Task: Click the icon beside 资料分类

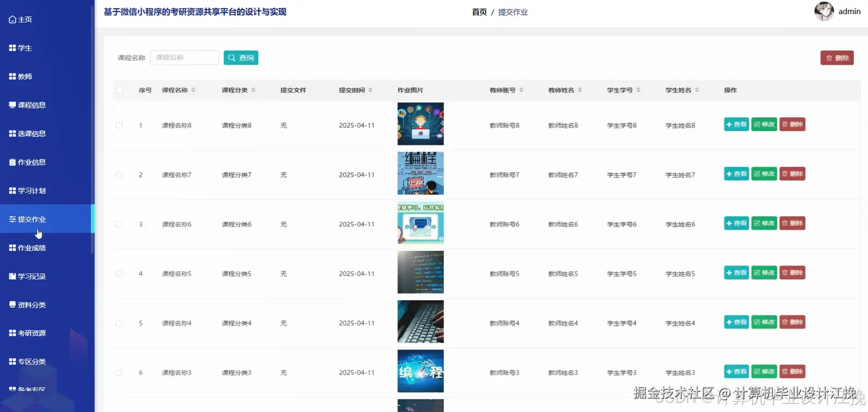Action: pyautogui.click(x=12, y=305)
